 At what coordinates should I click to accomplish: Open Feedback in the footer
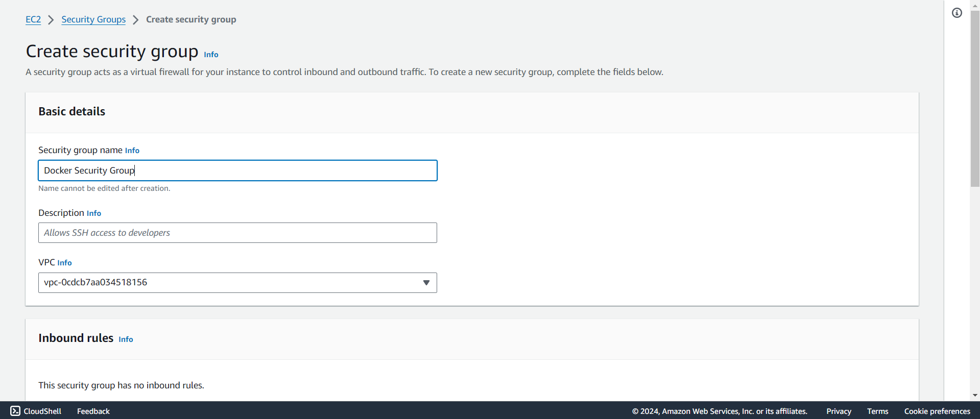click(93, 411)
